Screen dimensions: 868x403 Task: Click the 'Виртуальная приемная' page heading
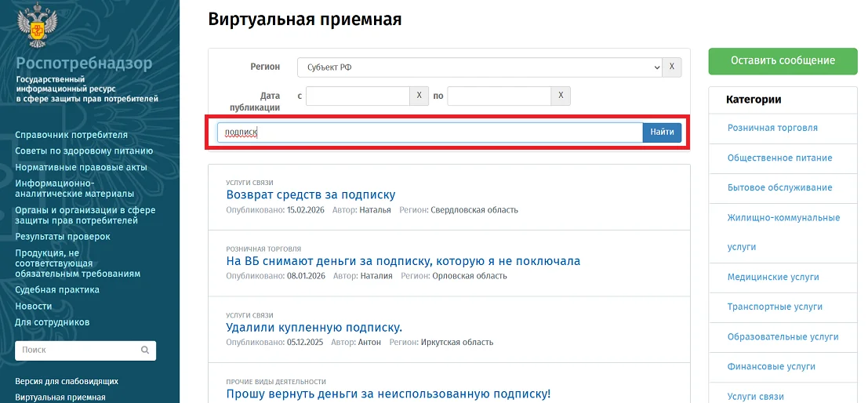(304, 20)
